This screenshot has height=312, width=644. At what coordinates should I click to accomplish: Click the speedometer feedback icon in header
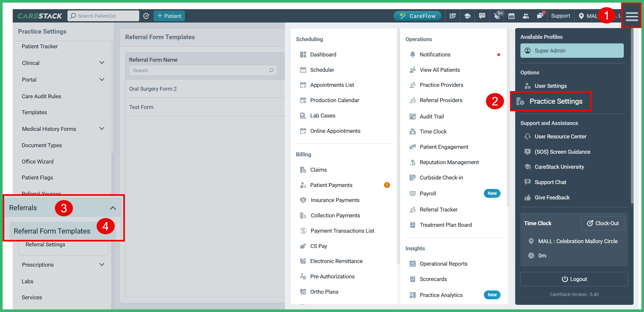point(482,16)
